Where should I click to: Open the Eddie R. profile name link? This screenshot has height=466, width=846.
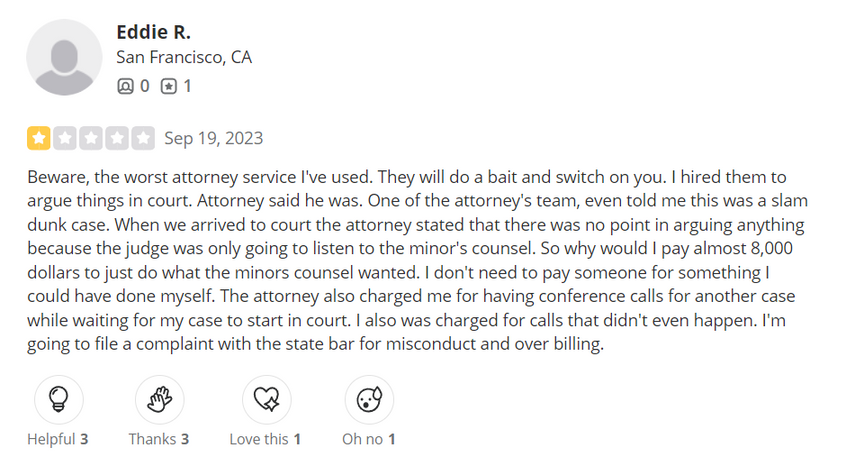[x=154, y=32]
